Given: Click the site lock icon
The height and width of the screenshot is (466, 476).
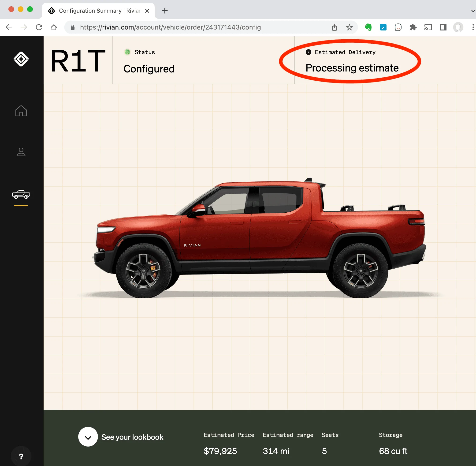Looking at the screenshot, I should pos(72,27).
